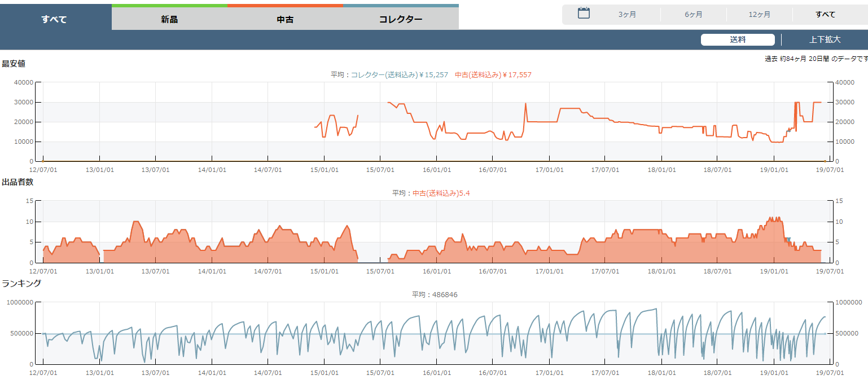Select the 3ヶ月 period option
The width and height of the screenshot is (868, 384).
click(627, 15)
